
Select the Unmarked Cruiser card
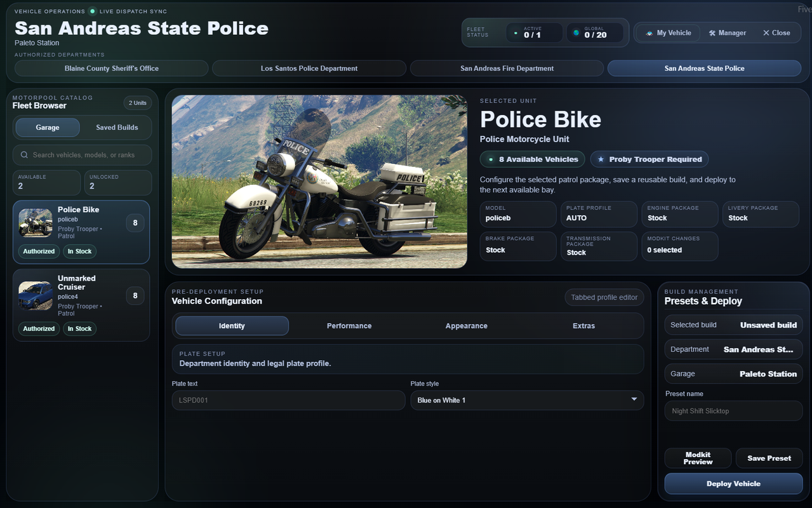tap(81, 305)
